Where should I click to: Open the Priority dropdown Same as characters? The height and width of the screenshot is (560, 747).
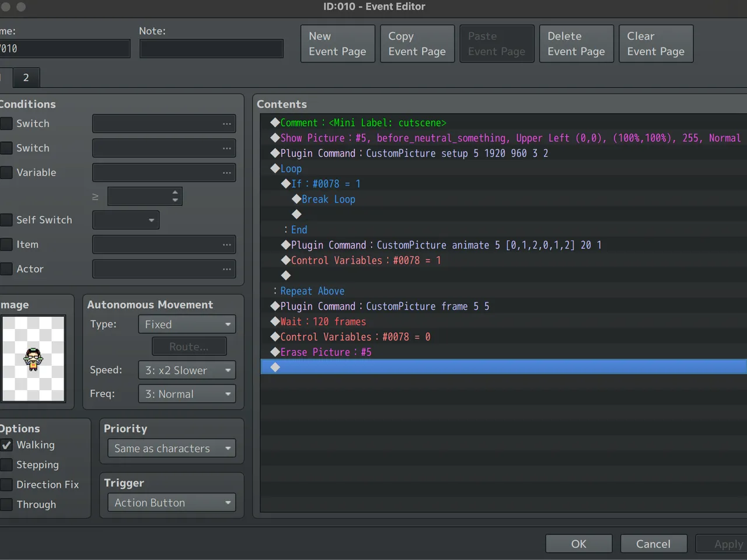(x=172, y=449)
